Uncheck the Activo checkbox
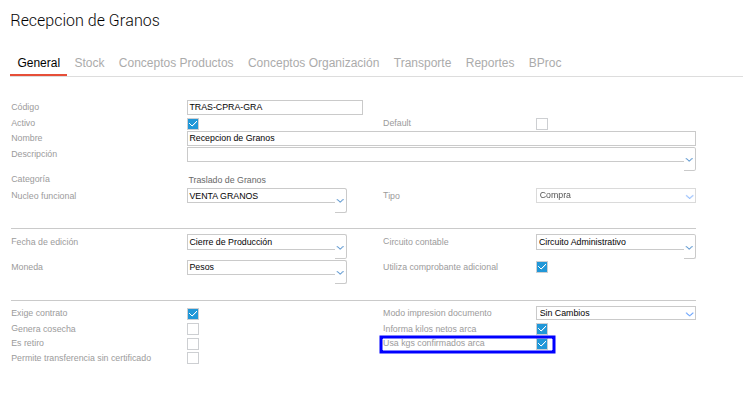This screenshot has height=402, width=743. point(193,123)
